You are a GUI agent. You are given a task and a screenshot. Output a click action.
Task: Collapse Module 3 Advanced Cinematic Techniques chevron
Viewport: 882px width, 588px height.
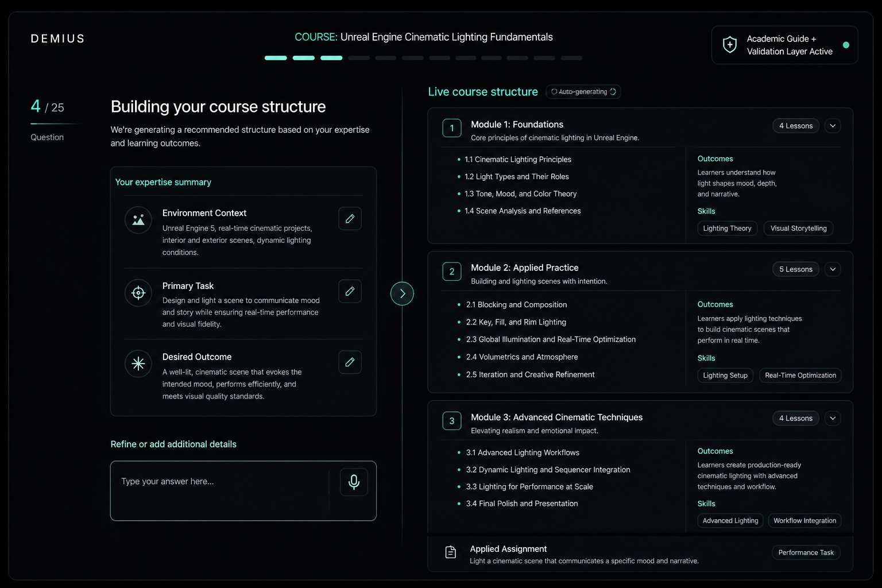[833, 418]
